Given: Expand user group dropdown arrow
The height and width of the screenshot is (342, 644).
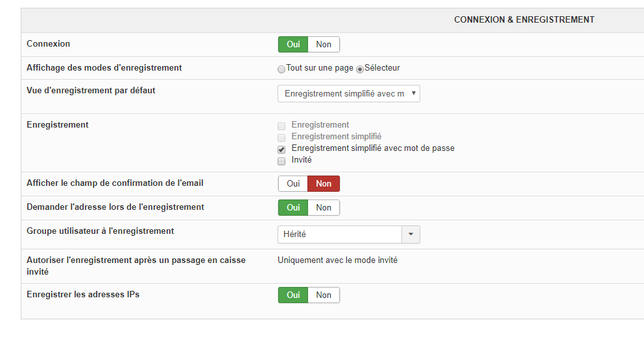Looking at the screenshot, I should coord(411,234).
